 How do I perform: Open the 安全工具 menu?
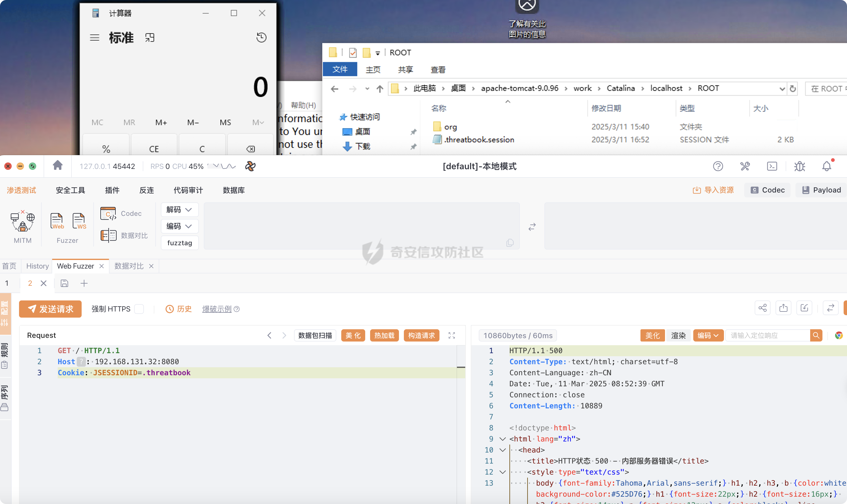click(70, 190)
